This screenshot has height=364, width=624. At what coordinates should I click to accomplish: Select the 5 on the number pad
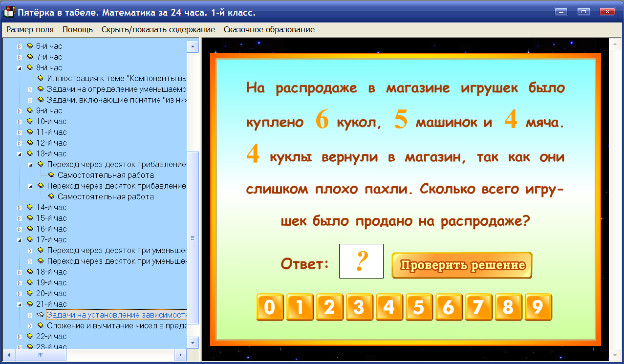[419, 307]
